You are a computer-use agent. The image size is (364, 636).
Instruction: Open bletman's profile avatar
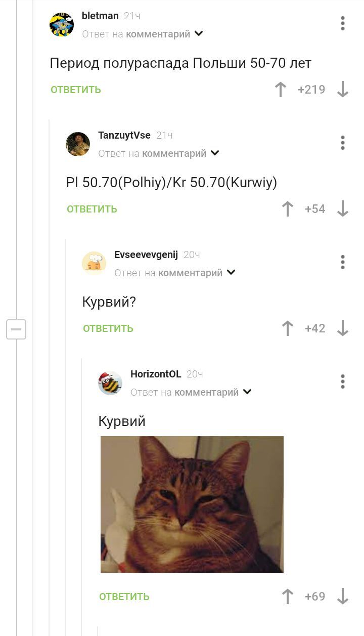[x=62, y=24]
